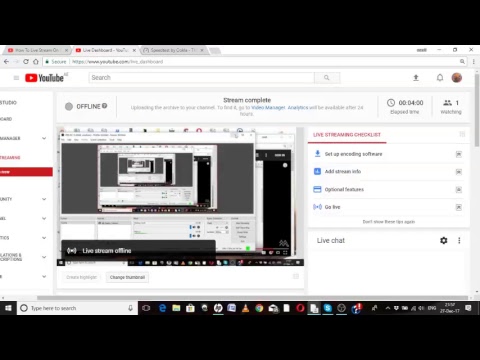The height and width of the screenshot is (360, 480).
Task: Expand the Translations & Transcriptions section
Action: tap(44, 257)
